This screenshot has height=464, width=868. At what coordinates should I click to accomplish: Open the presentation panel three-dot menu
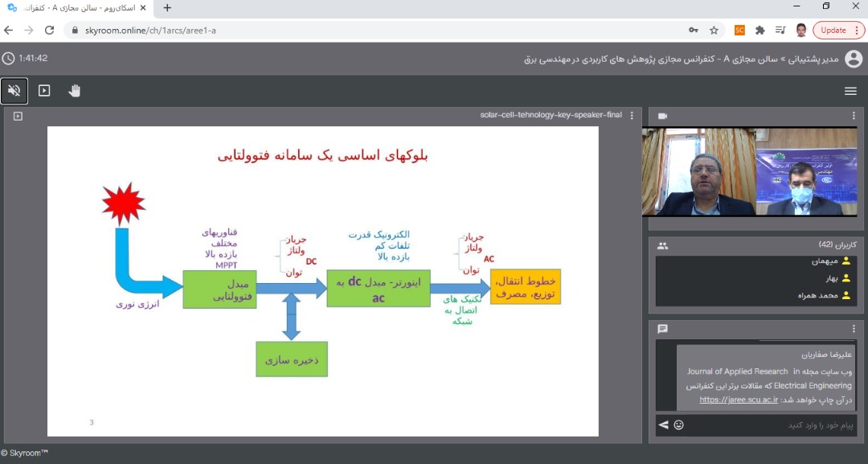pos(632,115)
